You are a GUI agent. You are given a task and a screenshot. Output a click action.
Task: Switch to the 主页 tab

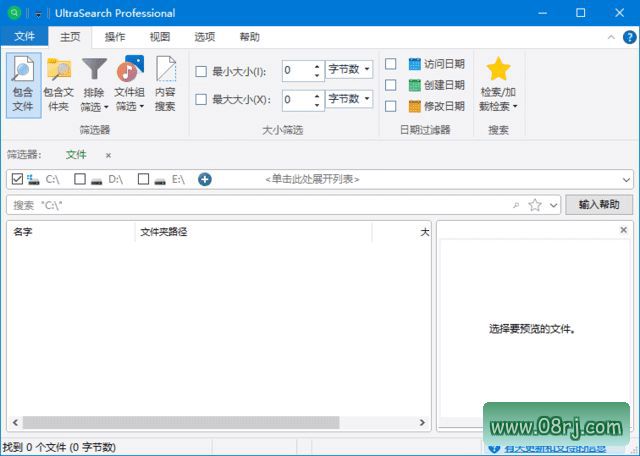[70, 37]
